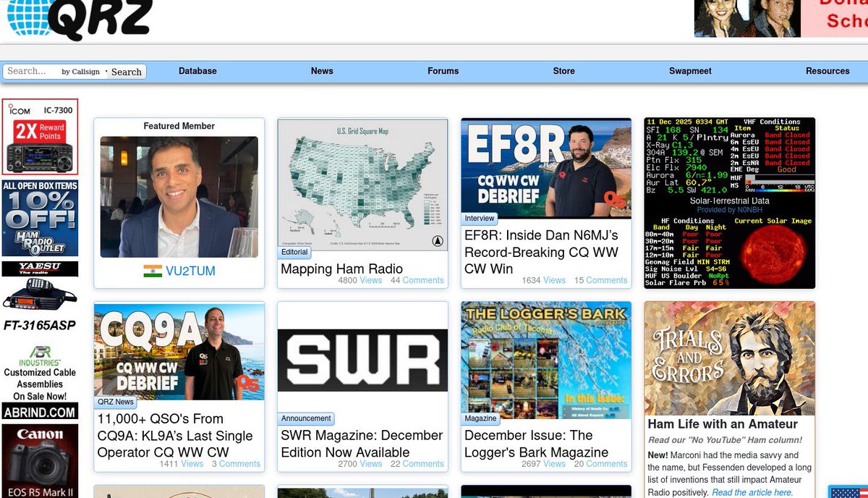
Task: Click "44 Comments" under Mapping Ham Radio
Action: tap(417, 279)
